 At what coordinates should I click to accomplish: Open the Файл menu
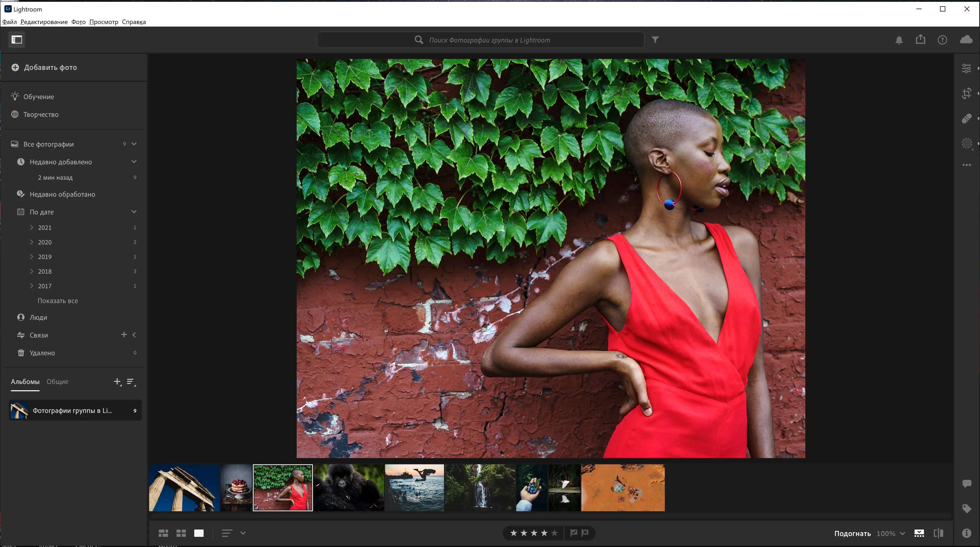9,22
